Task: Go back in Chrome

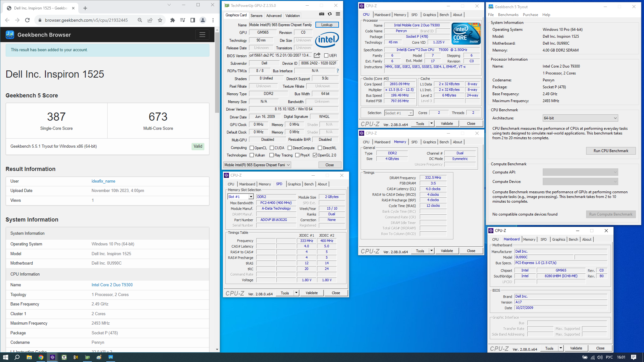Action: (x=7, y=20)
